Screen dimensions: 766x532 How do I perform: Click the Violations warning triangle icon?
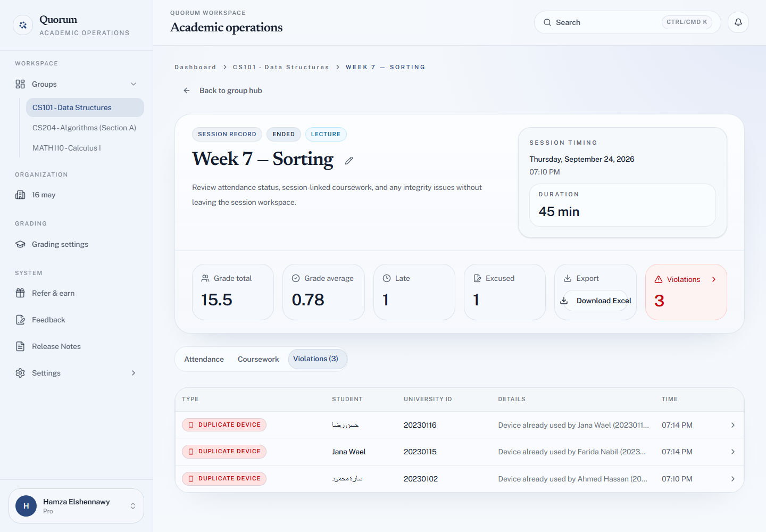click(x=659, y=279)
